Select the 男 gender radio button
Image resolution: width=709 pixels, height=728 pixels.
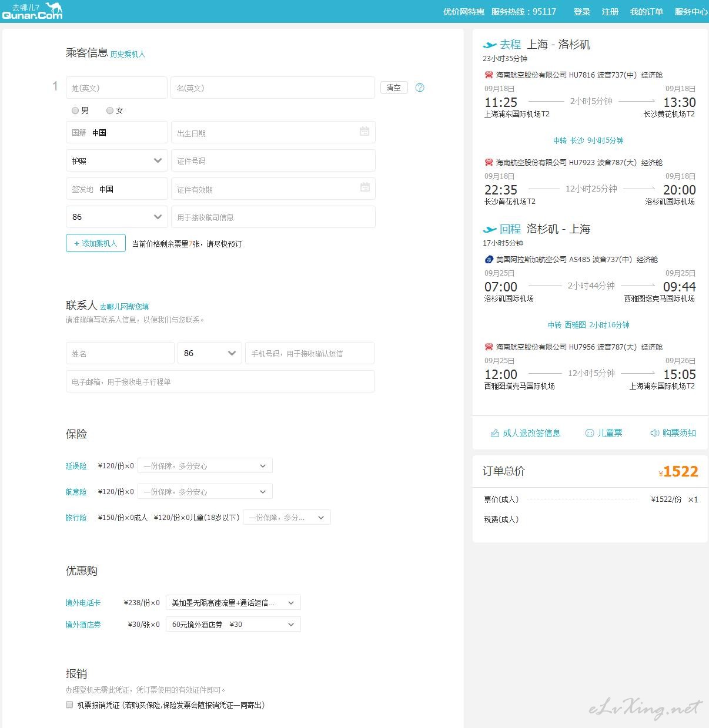[x=75, y=110]
